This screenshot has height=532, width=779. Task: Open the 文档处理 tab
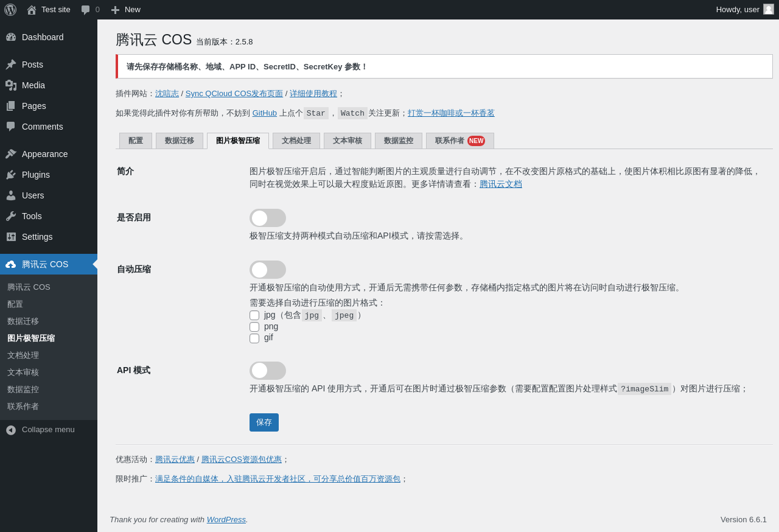point(296,141)
